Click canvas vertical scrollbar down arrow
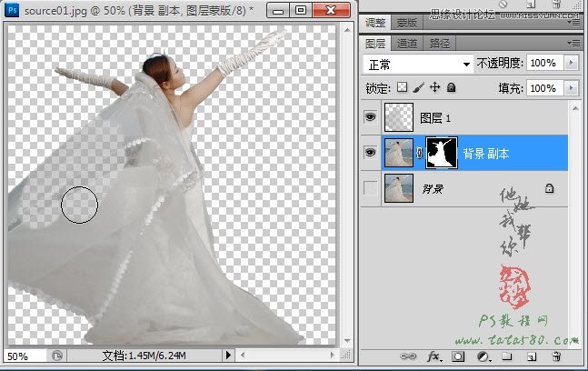Screen dimensions: 588x371 click(347, 341)
